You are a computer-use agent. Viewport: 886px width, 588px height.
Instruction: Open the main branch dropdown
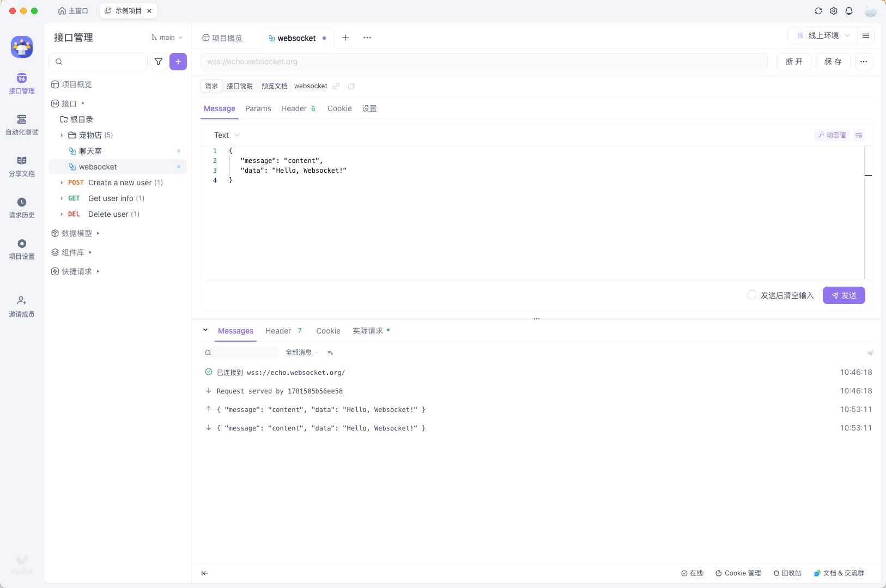click(x=167, y=37)
